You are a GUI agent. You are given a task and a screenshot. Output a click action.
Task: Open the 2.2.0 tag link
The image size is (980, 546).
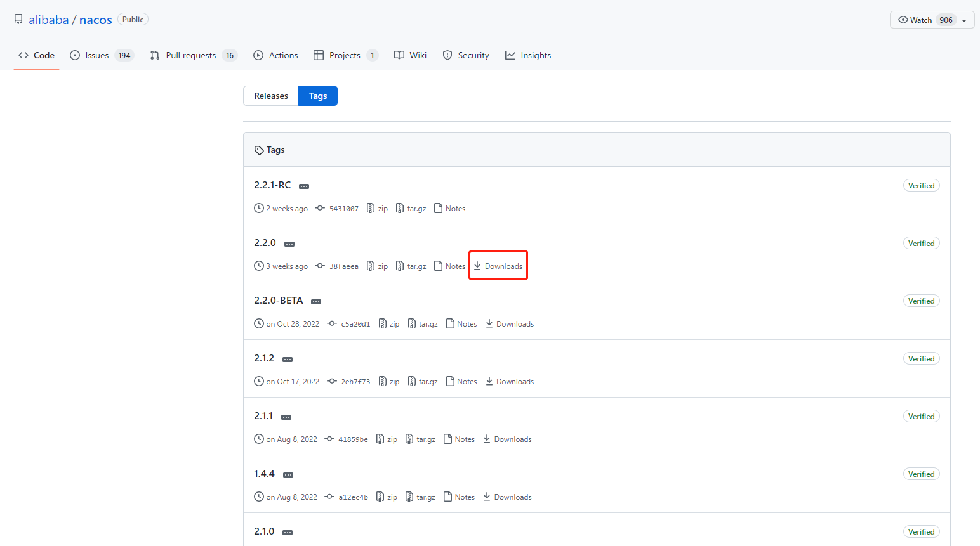click(265, 243)
